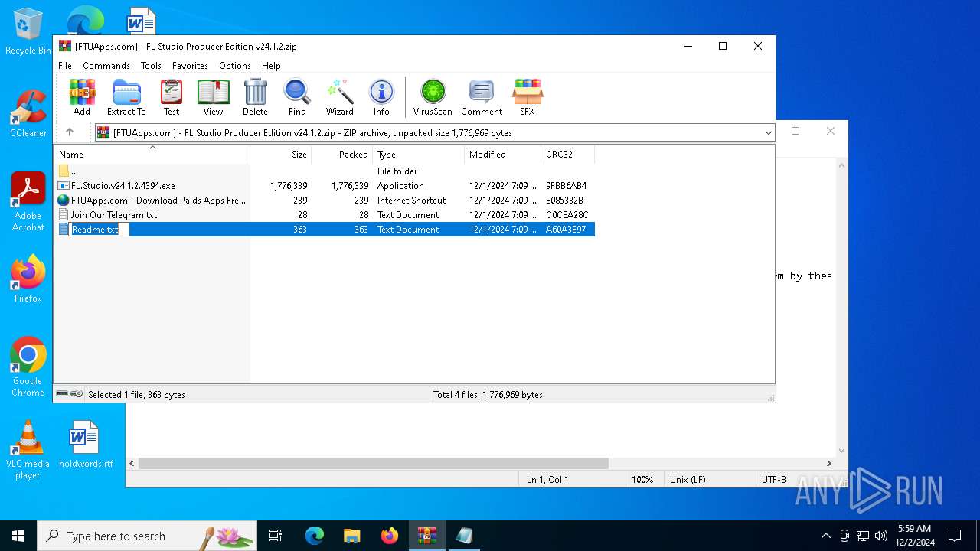Image resolution: width=980 pixels, height=551 pixels.
Task: Open File Explorer from the taskbar
Action: 352,536
